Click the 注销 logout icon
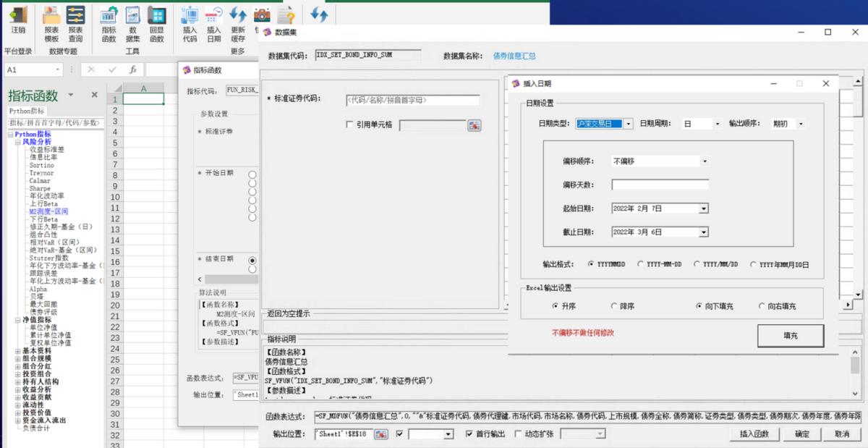Viewport: 868px width, 448px height. pos(17,19)
